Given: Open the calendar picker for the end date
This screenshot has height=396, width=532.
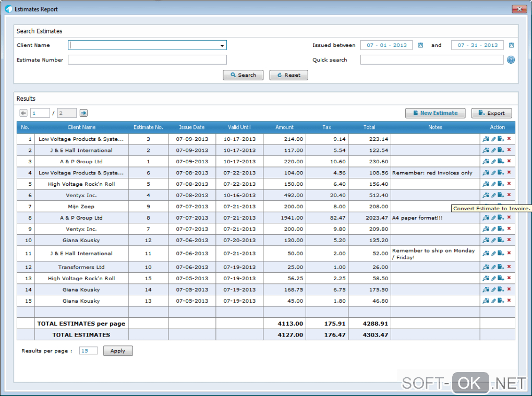Looking at the screenshot, I should point(511,45).
